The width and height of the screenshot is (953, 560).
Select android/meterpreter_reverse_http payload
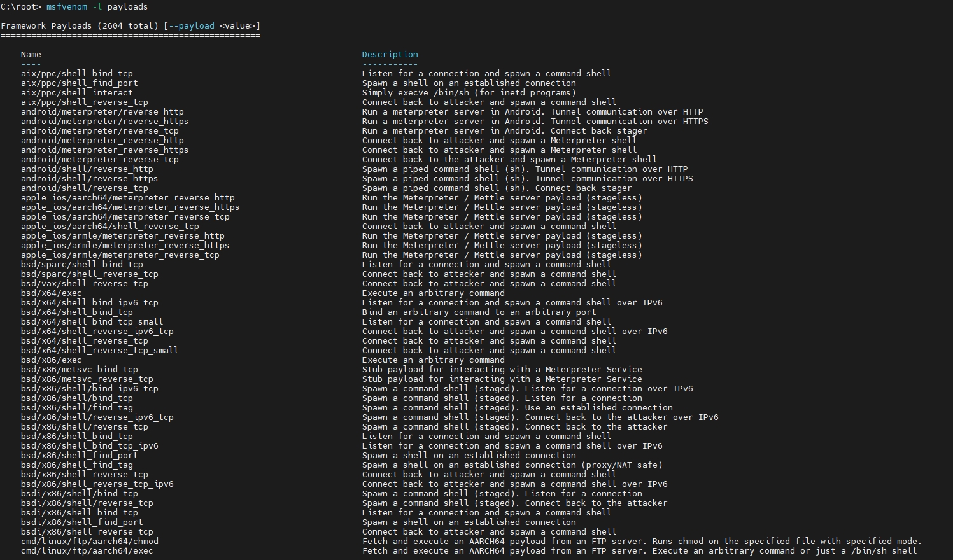pyautogui.click(x=102, y=141)
